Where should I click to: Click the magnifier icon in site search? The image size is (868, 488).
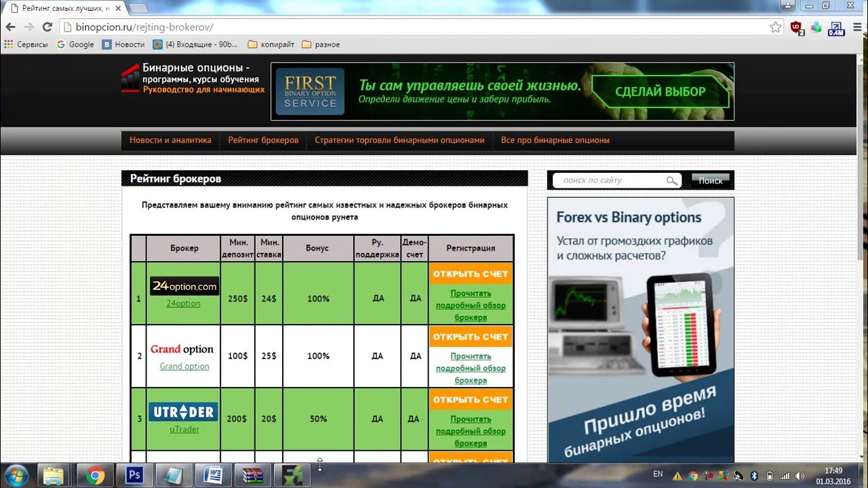click(672, 180)
